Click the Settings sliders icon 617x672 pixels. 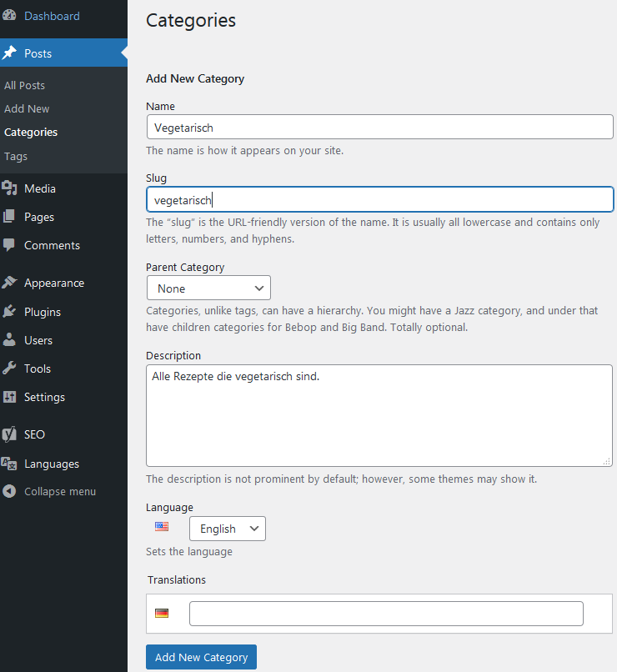click(9, 396)
